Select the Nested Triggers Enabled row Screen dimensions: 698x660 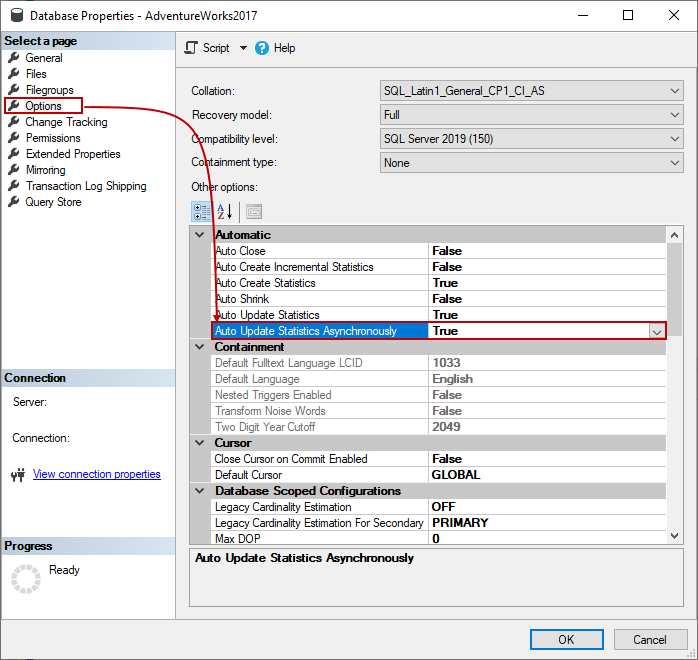click(x=438, y=395)
